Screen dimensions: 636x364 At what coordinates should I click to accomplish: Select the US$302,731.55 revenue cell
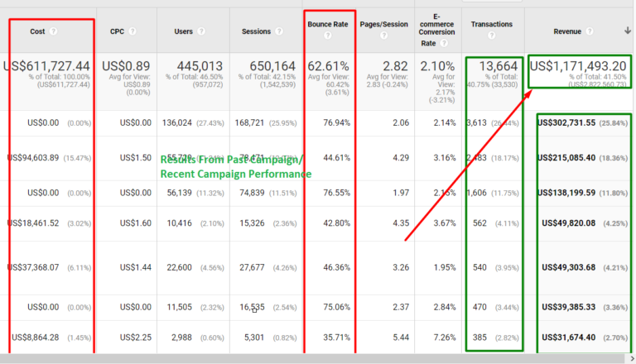[566, 122]
